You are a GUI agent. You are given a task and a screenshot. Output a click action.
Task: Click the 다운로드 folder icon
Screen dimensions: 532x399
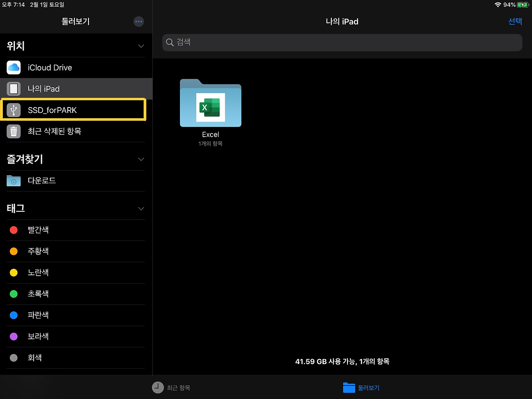(x=14, y=181)
